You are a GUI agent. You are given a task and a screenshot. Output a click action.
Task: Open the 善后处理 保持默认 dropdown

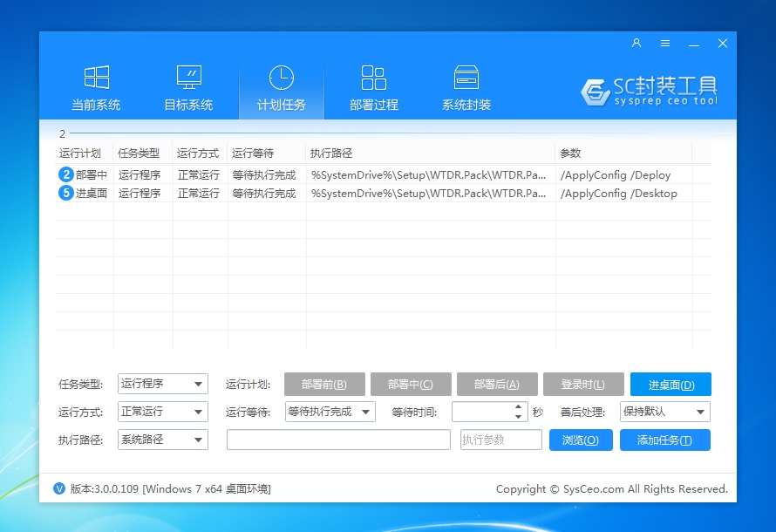click(x=665, y=412)
